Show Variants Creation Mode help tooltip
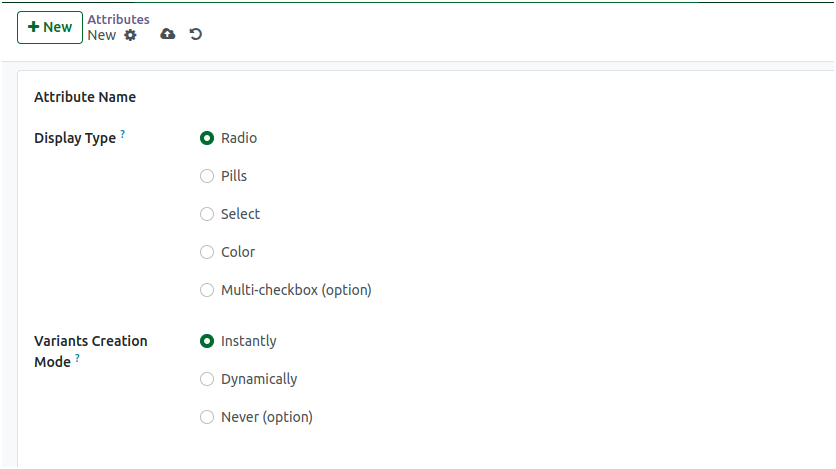 (x=77, y=358)
